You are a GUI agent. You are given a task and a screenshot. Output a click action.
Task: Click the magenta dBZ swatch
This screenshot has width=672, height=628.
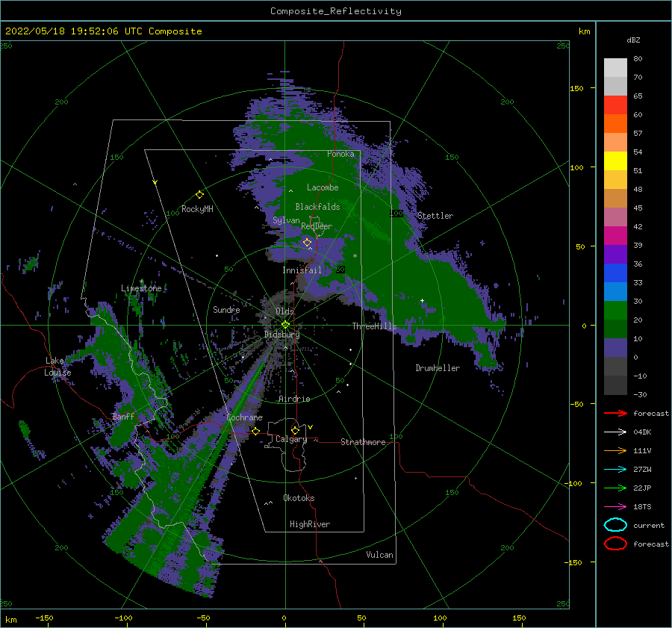pos(615,236)
